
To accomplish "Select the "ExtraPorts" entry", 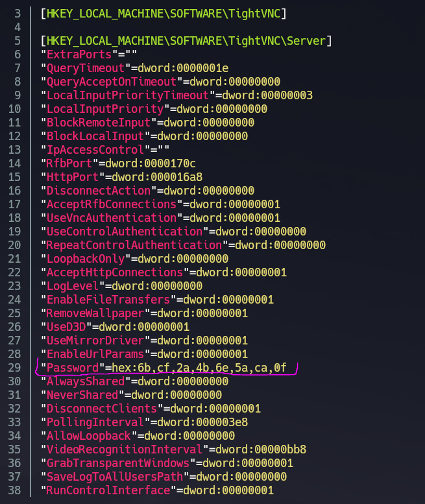I will click(x=89, y=54).
